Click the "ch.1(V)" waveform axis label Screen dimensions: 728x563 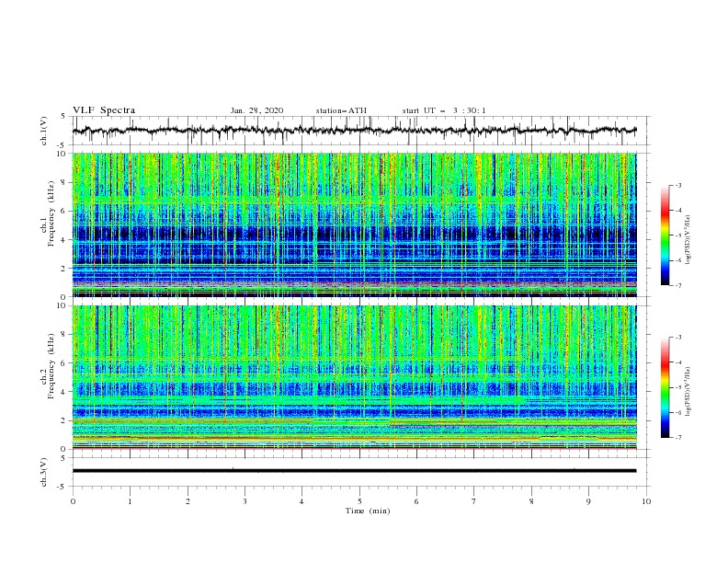(44, 131)
